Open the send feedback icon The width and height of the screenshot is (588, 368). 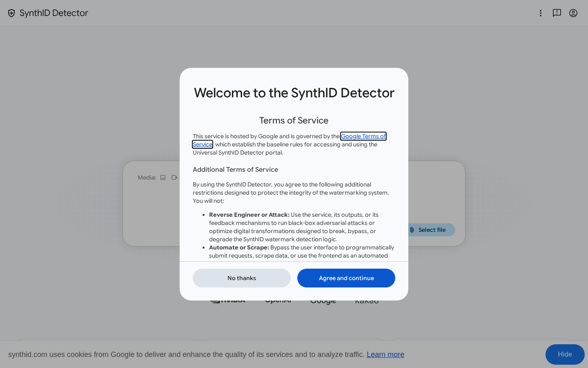click(x=557, y=13)
